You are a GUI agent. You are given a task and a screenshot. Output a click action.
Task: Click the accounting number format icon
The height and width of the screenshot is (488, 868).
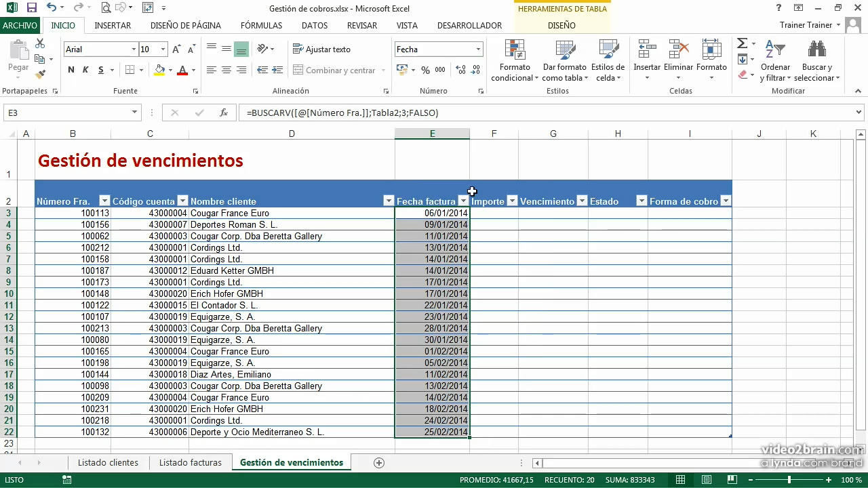(402, 70)
